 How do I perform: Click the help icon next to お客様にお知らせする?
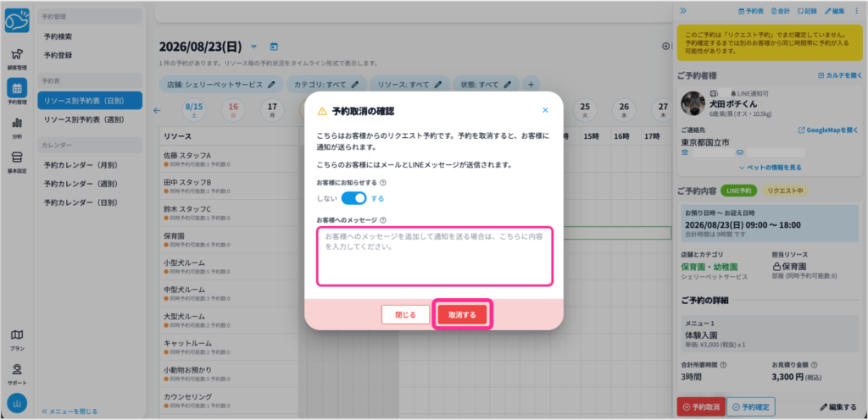pyautogui.click(x=382, y=182)
